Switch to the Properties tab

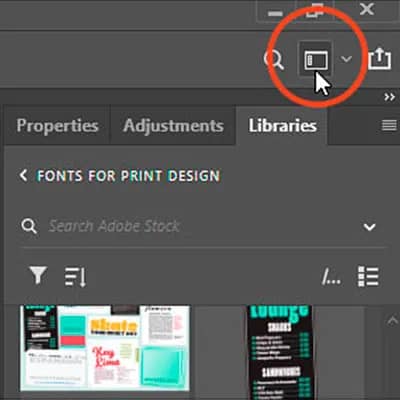click(x=57, y=126)
